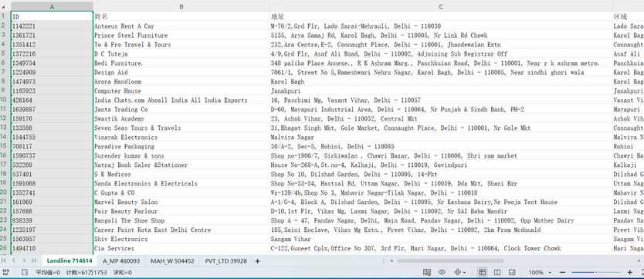Jump to the last sheet tab arrow
Image resolution: width=644 pixels, height=279 pixels.
click(x=34, y=261)
